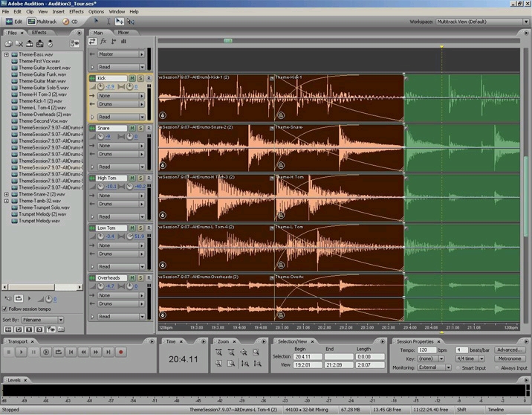Arm the High Tom track for record

coord(149,178)
